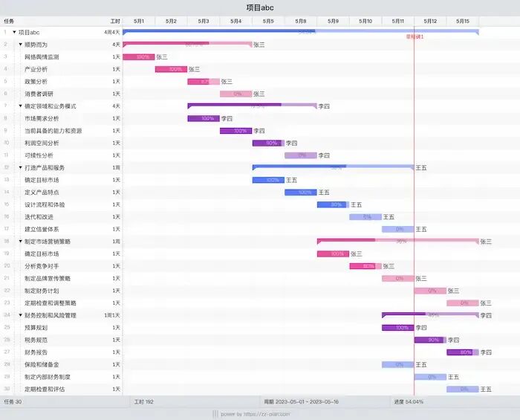Click the 1周1天 duration cell
Screen dimensions: 520x420
112,315
